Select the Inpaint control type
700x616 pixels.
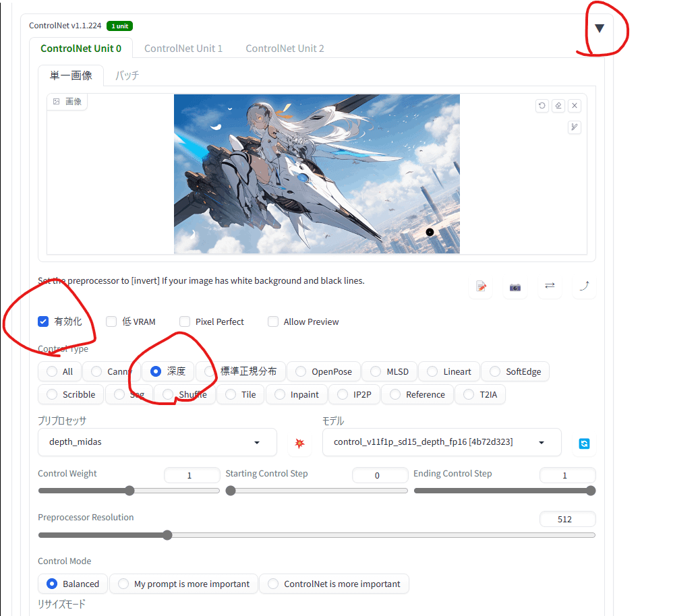tap(297, 394)
